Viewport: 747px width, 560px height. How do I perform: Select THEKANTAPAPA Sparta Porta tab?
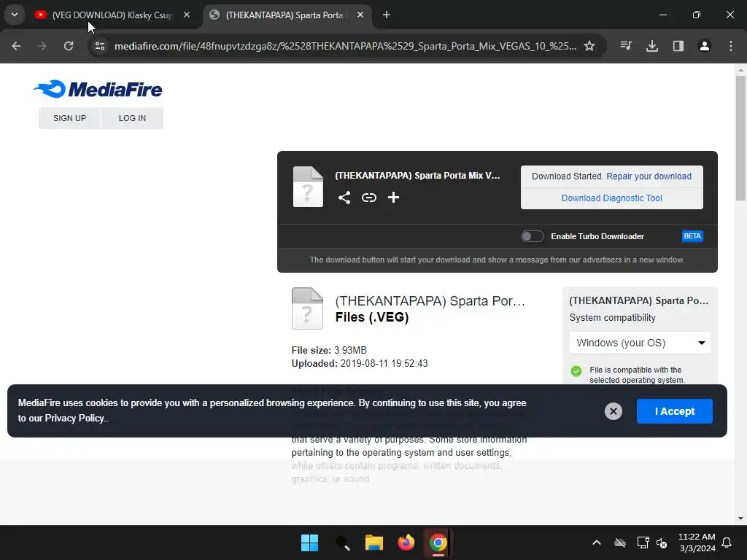click(x=286, y=15)
